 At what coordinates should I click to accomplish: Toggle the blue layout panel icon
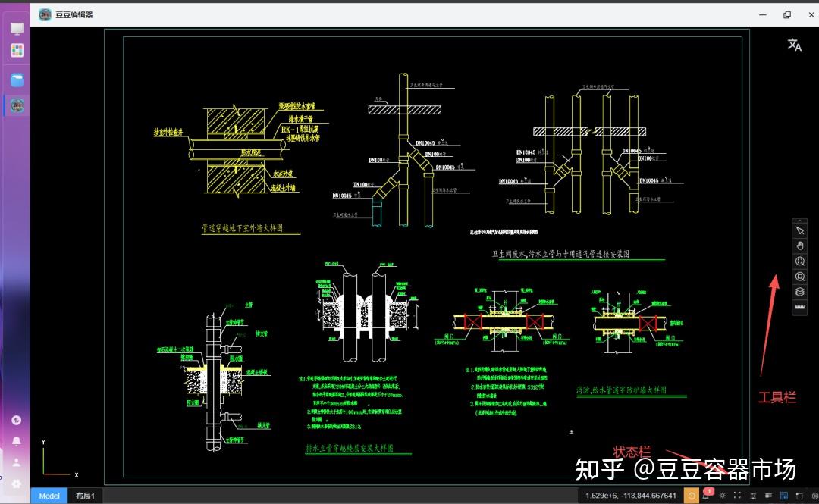point(783,496)
